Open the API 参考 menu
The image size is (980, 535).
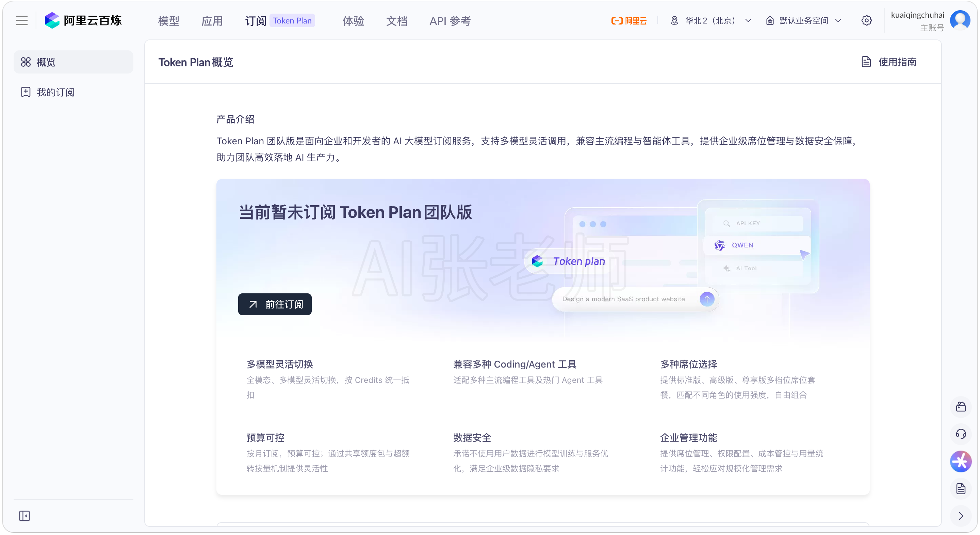click(x=450, y=21)
